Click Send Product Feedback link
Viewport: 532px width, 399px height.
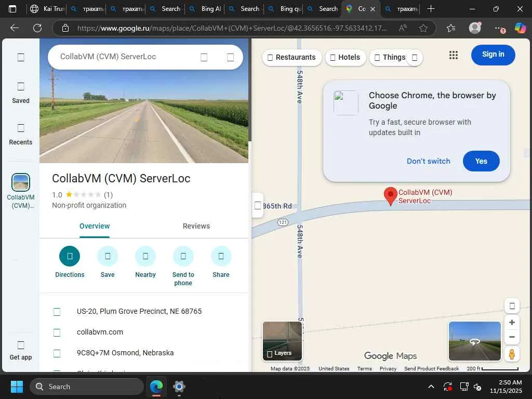tap(431, 368)
